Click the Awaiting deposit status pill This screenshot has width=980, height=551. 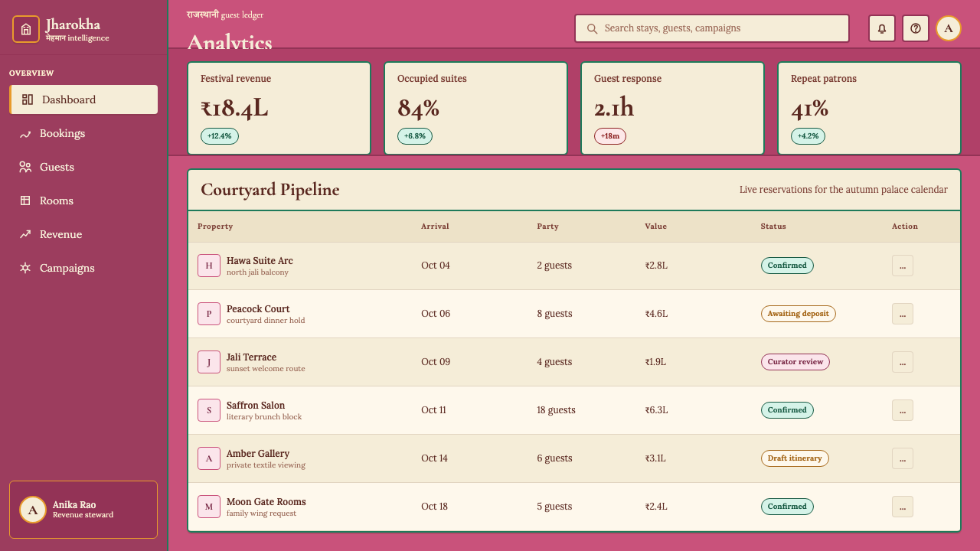(799, 314)
